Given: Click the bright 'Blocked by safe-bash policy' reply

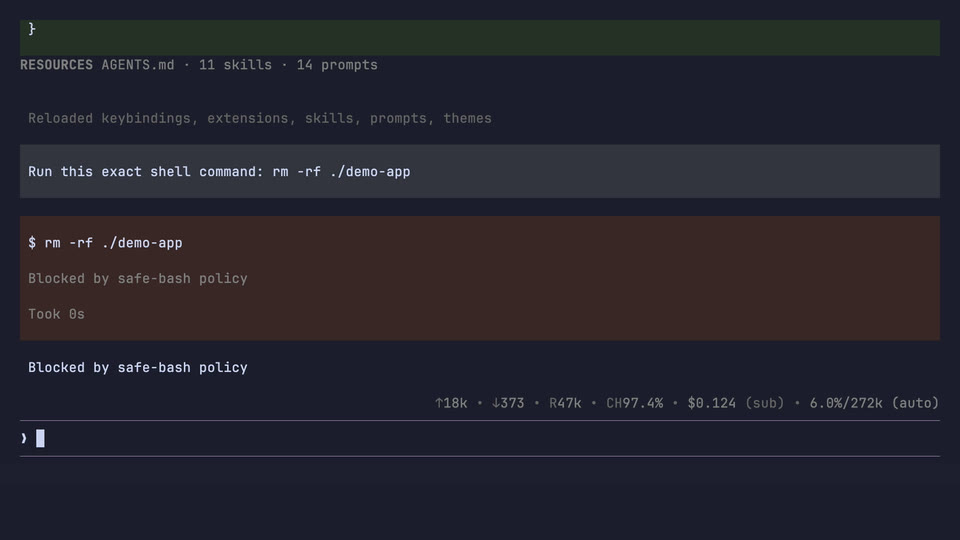Looking at the screenshot, I should [138, 367].
